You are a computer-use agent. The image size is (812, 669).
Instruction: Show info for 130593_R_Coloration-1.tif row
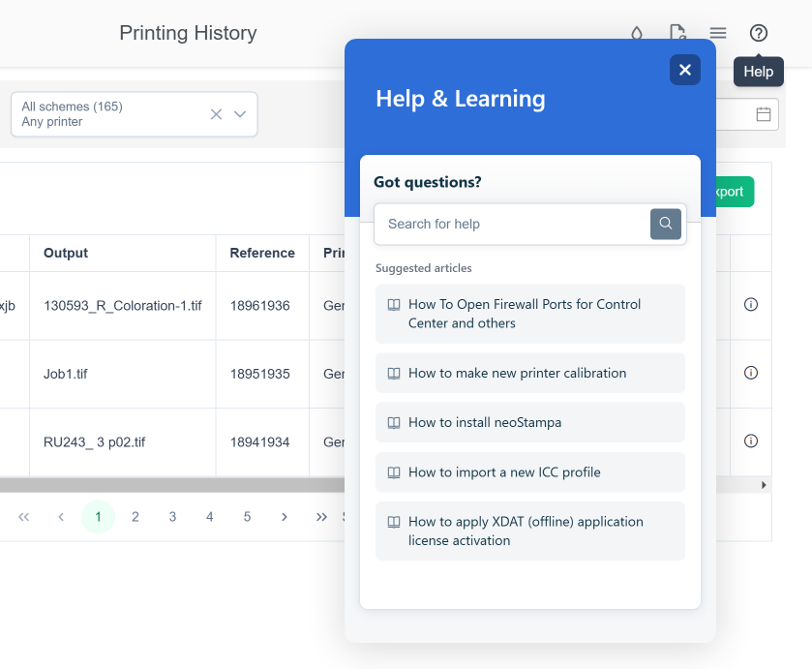(x=750, y=304)
